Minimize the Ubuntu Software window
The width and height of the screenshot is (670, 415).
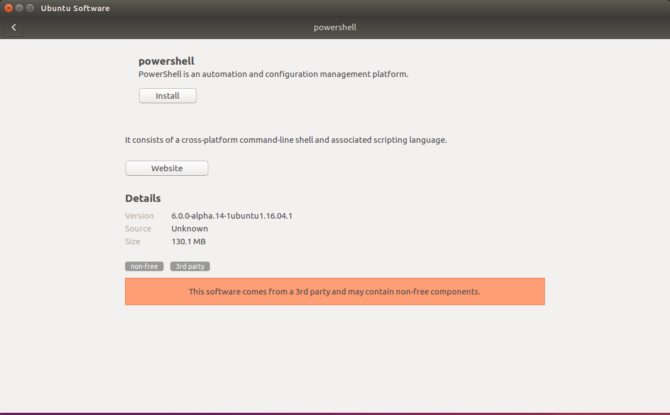click(x=19, y=8)
